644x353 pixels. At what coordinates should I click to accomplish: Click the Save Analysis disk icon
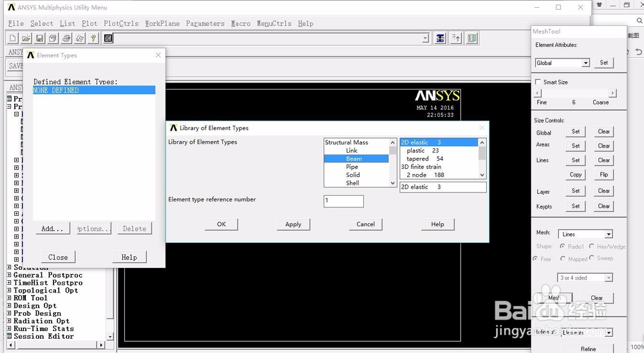[x=39, y=38]
